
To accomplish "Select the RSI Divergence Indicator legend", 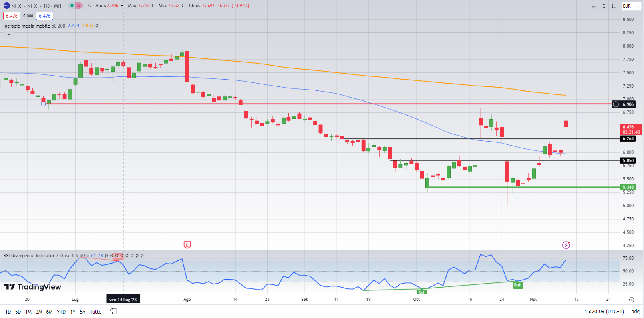I will click(29, 255).
